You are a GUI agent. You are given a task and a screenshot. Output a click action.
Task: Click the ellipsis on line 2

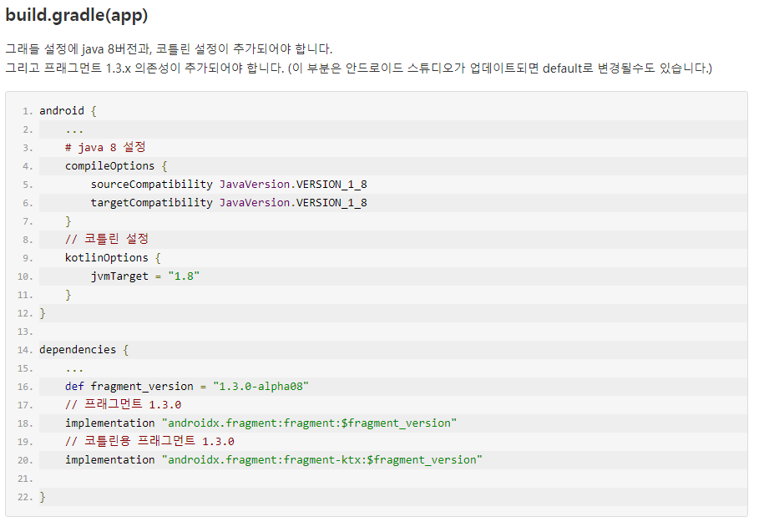tap(74, 130)
